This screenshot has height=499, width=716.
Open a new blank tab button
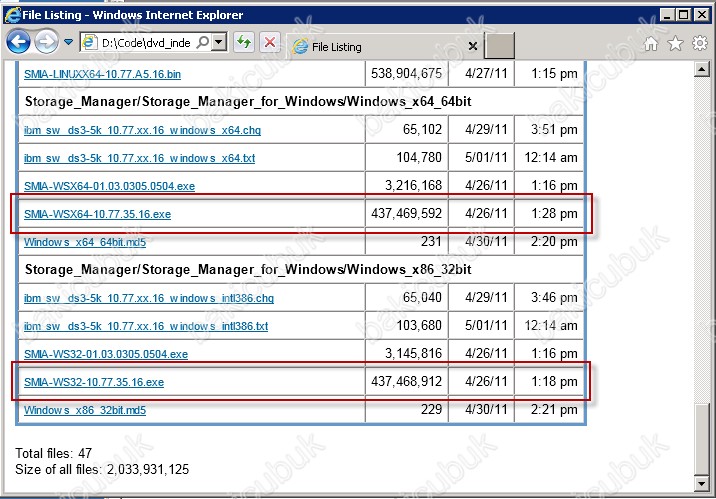tap(499, 46)
